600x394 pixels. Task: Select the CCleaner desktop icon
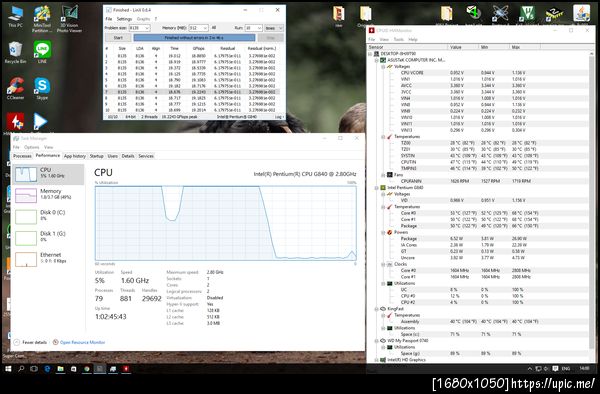15,88
